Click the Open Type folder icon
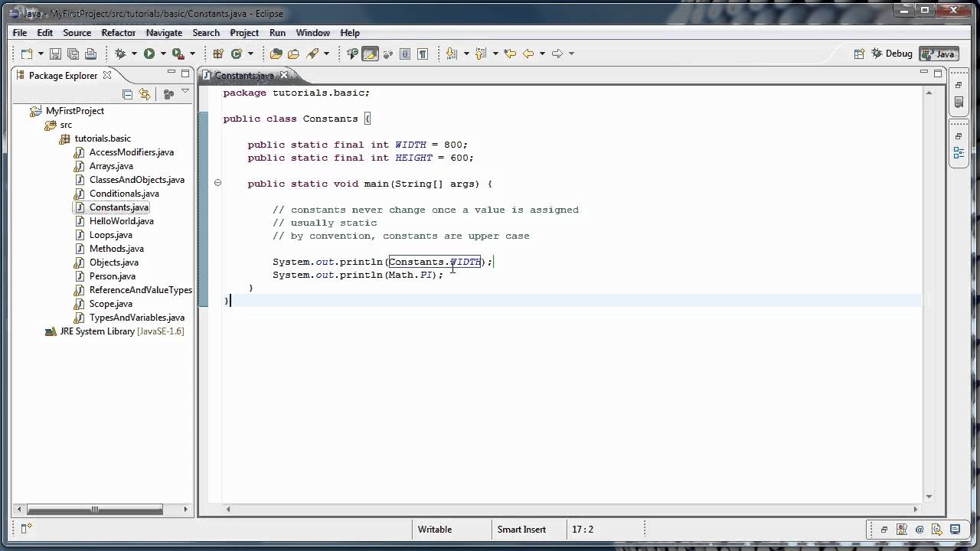 pyautogui.click(x=276, y=54)
